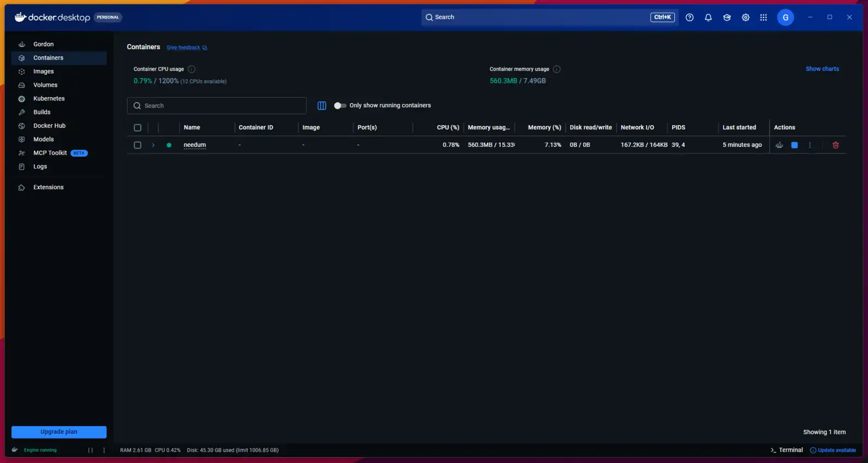Open notifications bell icon
Image resolution: width=868 pixels, height=463 pixels.
pyautogui.click(x=708, y=17)
